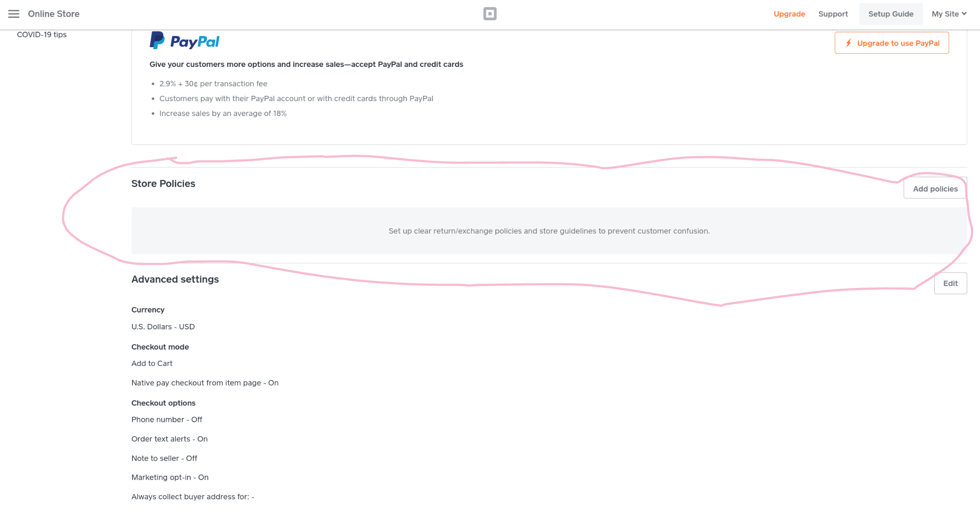Click the Online Store title

[53, 14]
